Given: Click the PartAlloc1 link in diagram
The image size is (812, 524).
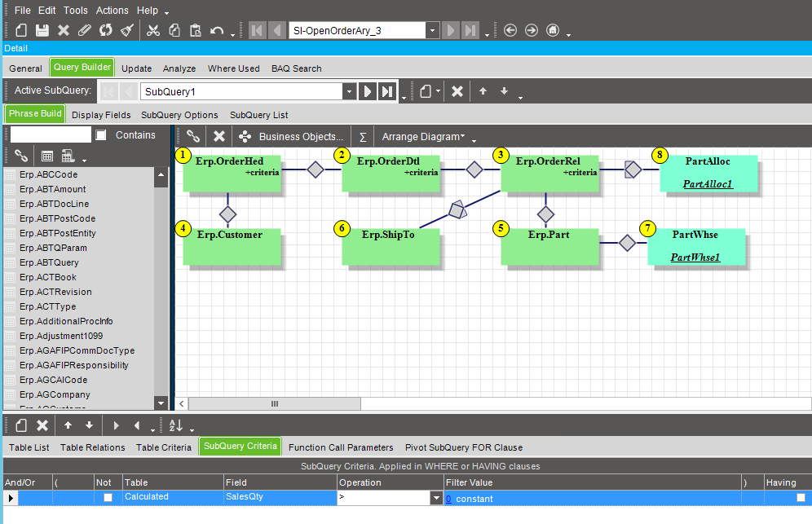Looking at the screenshot, I should click(708, 184).
